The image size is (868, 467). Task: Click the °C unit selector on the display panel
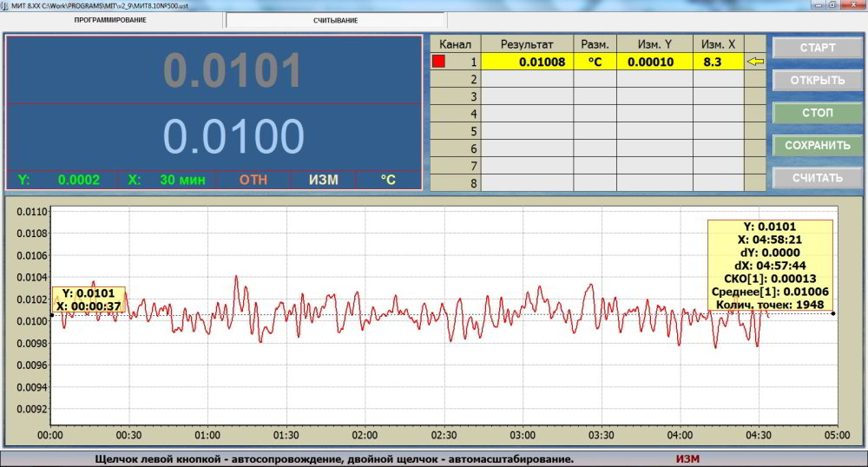(387, 181)
